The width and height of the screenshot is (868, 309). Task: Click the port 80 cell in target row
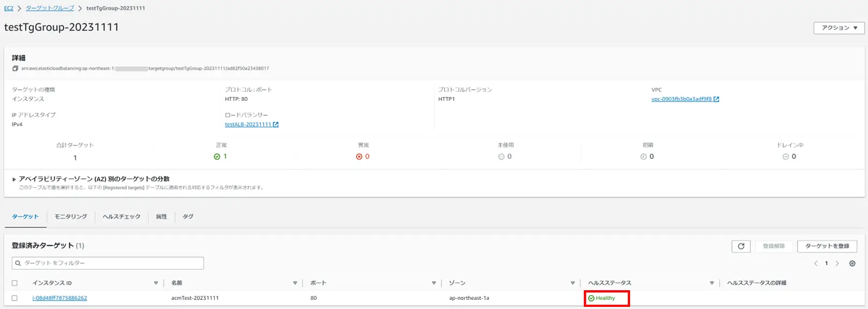point(314,298)
